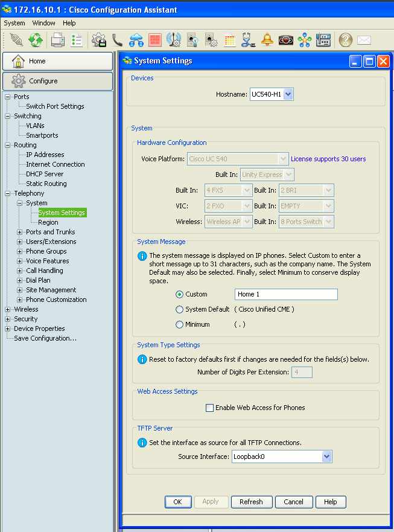Open the gauge Dashboard toolbar icon
Screen dimensions: 394x532
point(286,40)
